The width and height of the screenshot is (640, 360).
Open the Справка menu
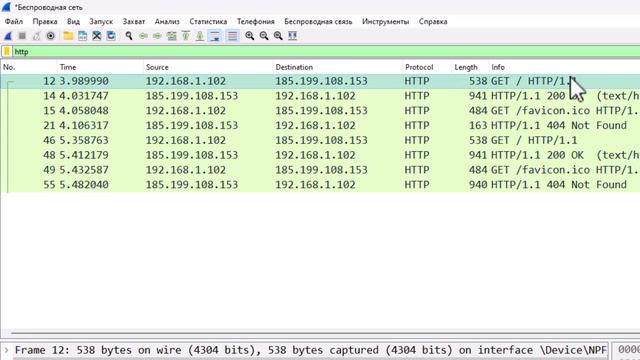click(x=433, y=22)
